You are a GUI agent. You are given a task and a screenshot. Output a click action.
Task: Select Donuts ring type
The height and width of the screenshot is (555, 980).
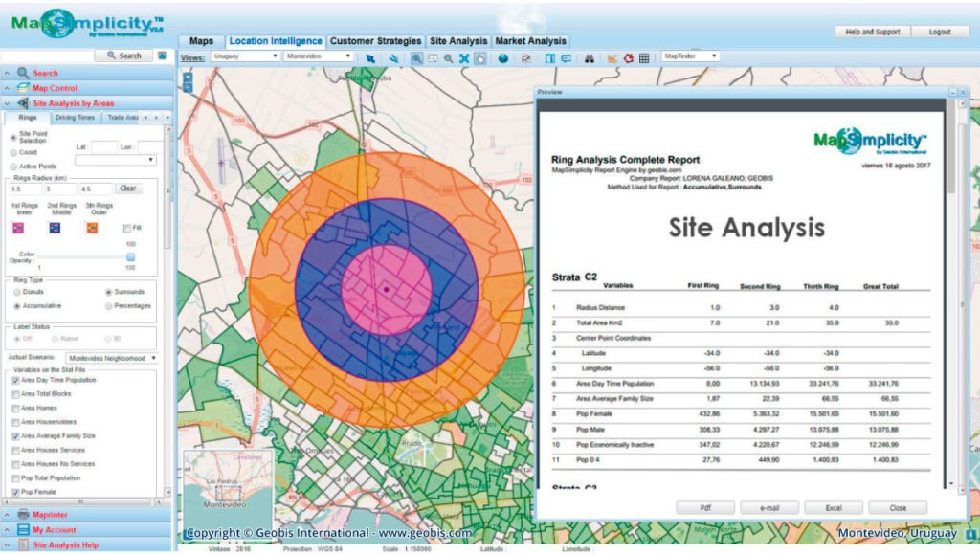pyautogui.click(x=17, y=292)
